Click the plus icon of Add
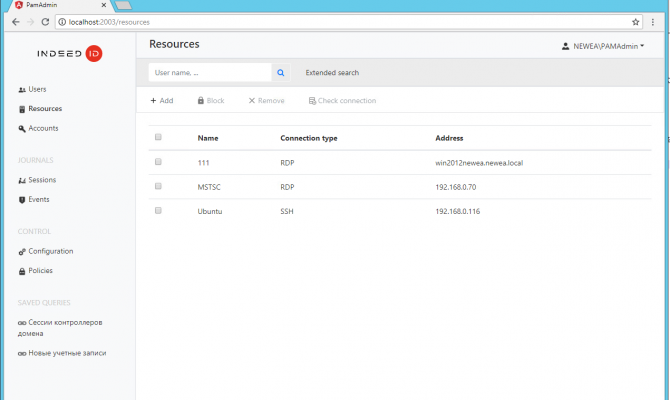 click(x=153, y=100)
